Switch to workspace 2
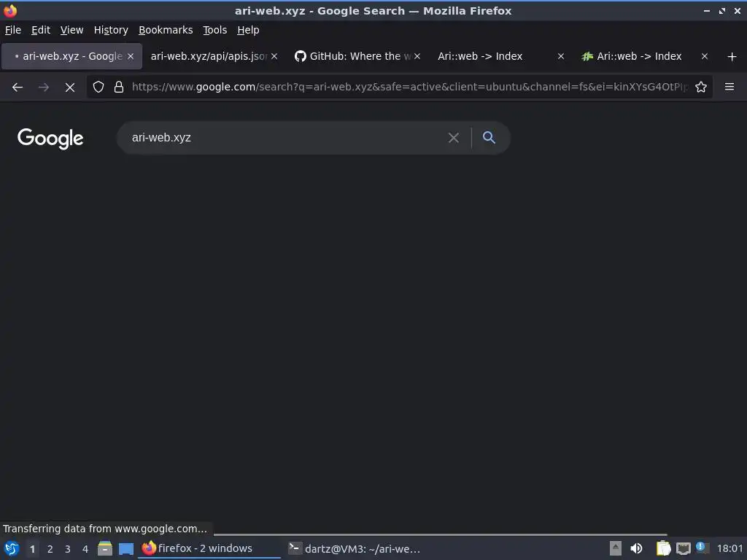The height and width of the screenshot is (560, 747). (50, 549)
